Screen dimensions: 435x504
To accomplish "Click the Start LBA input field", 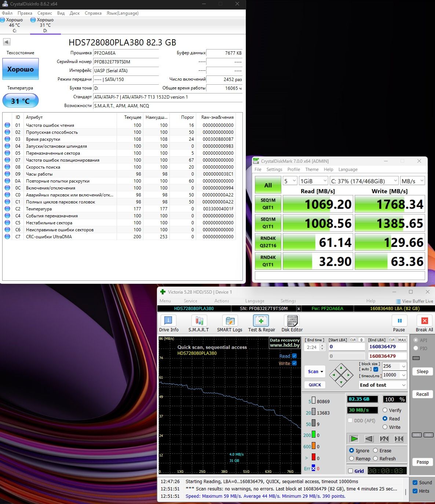I will 347,347.
